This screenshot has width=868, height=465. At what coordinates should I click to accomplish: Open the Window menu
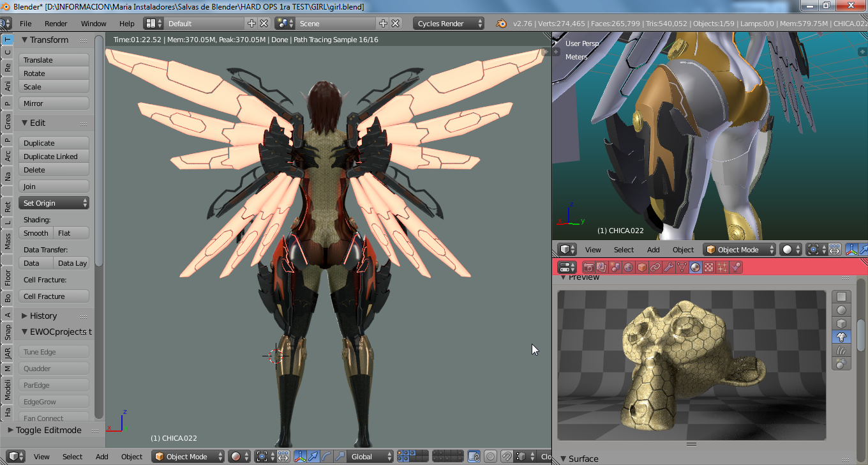(94, 24)
